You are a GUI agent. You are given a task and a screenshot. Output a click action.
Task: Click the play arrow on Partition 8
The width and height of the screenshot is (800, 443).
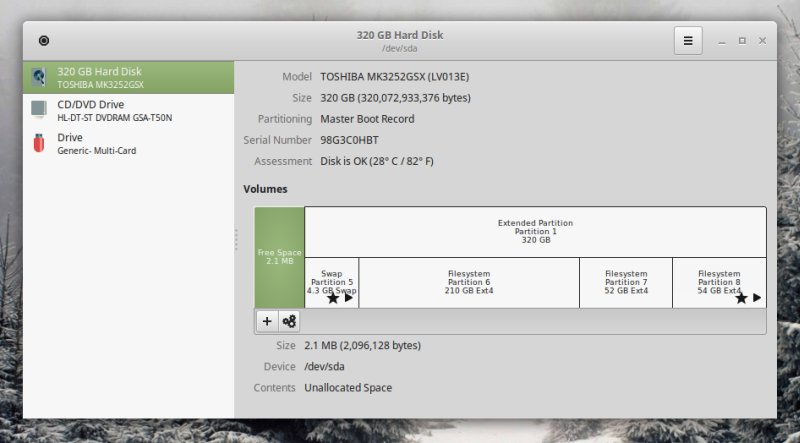tap(757, 298)
